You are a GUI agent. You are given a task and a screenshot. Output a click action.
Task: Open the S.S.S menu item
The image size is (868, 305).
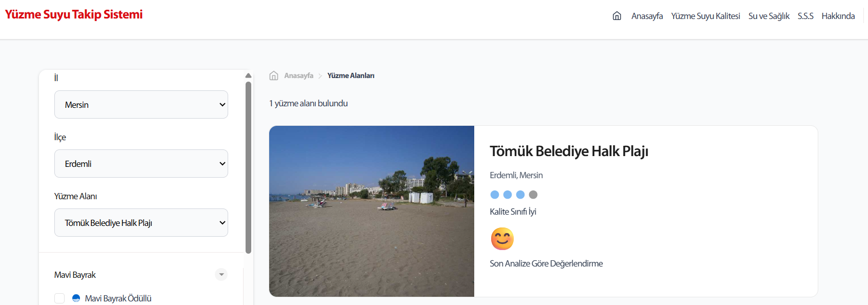(x=805, y=16)
